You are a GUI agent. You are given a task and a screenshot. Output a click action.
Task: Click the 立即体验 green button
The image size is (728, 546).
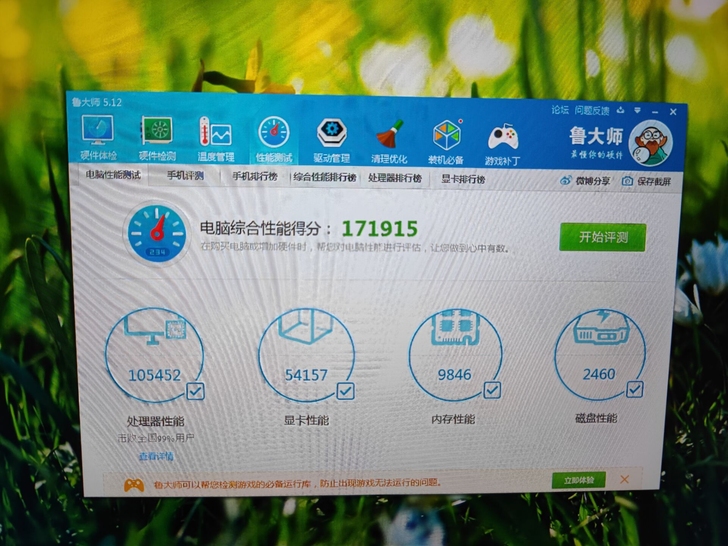pos(578,481)
